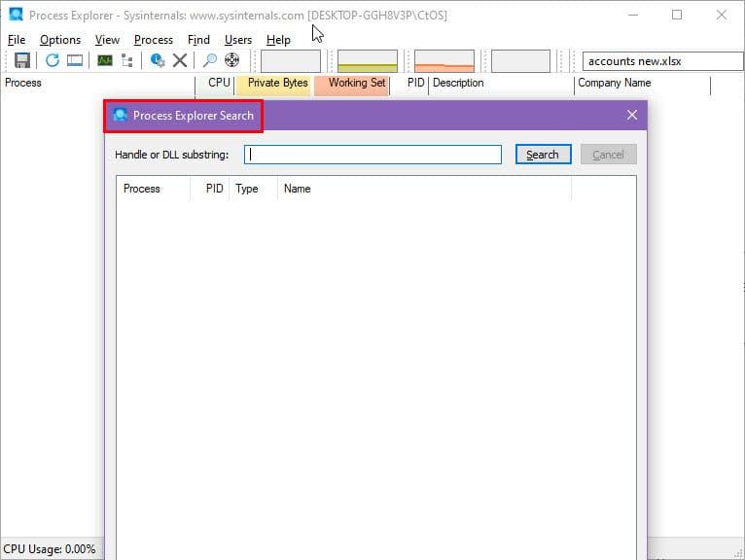Click the Process Explorer app icon in title bar
The image size is (745, 560).
pos(17,15)
